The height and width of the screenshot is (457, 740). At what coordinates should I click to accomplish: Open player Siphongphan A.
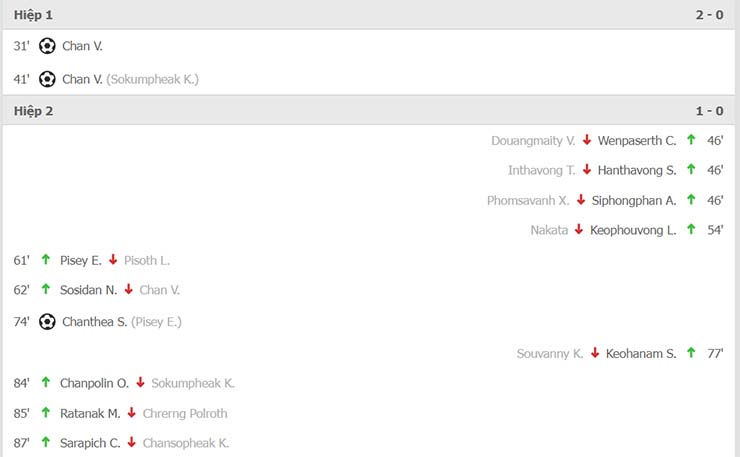[634, 200]
